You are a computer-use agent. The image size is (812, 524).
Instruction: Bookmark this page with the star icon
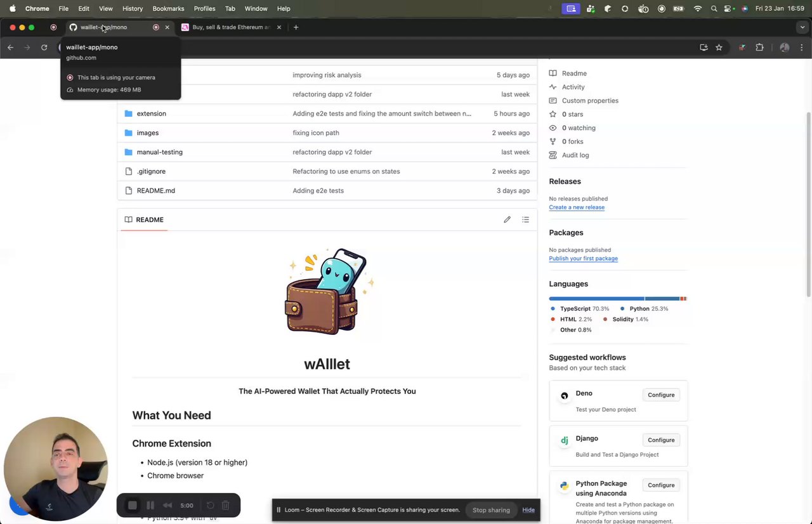(719, 47)
